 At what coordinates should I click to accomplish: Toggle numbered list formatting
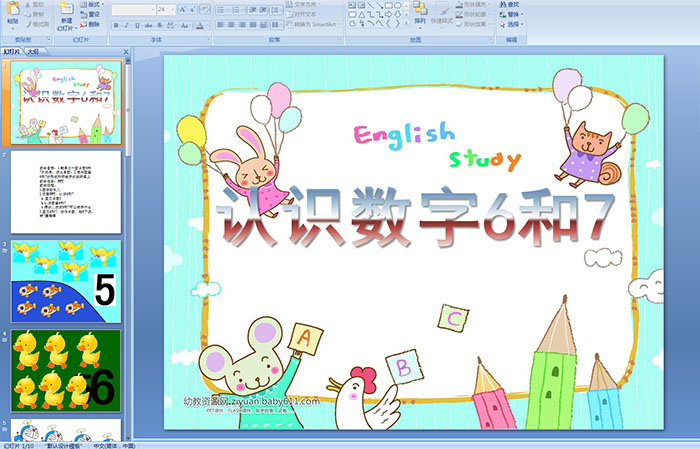[237, 9]
